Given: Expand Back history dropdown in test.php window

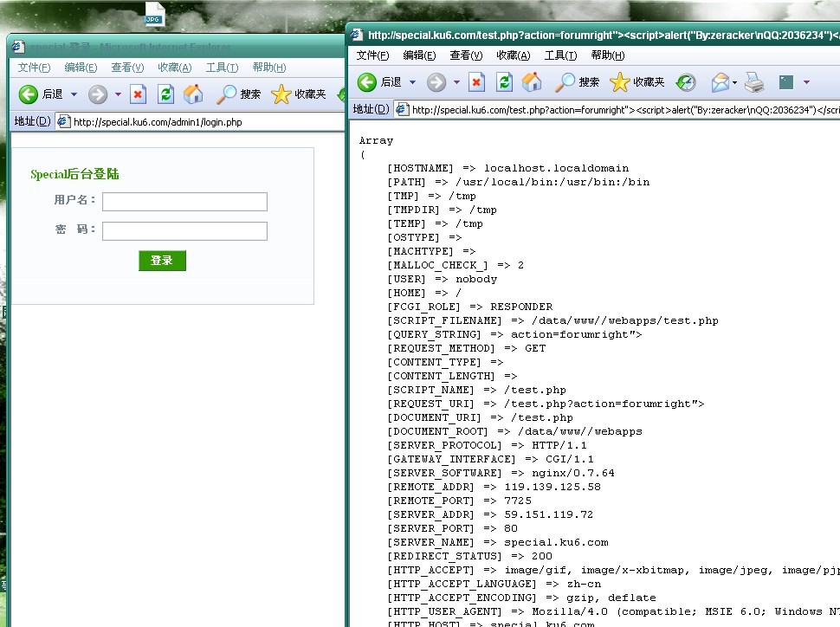Looking at the screenshot, I should (412, 82).
